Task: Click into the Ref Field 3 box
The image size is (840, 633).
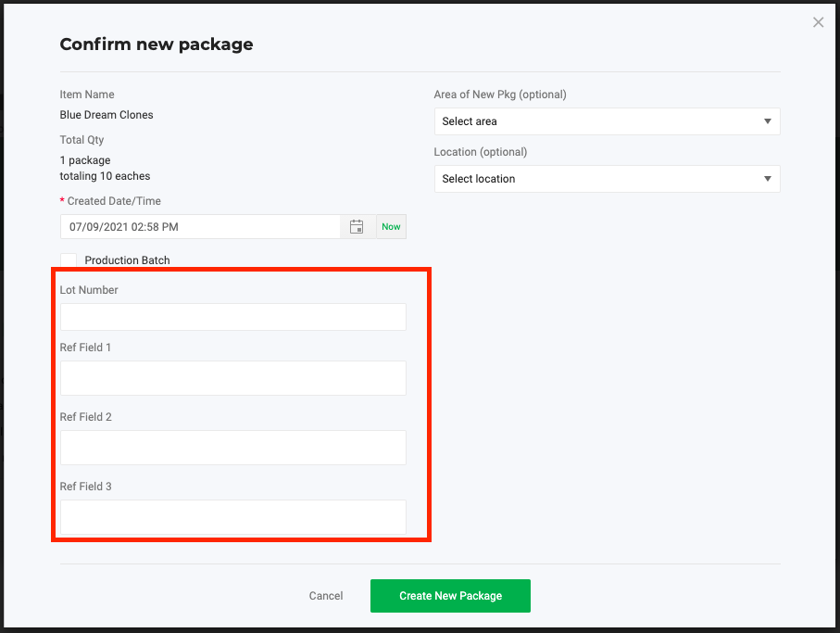Action: (x=233, y=517)
